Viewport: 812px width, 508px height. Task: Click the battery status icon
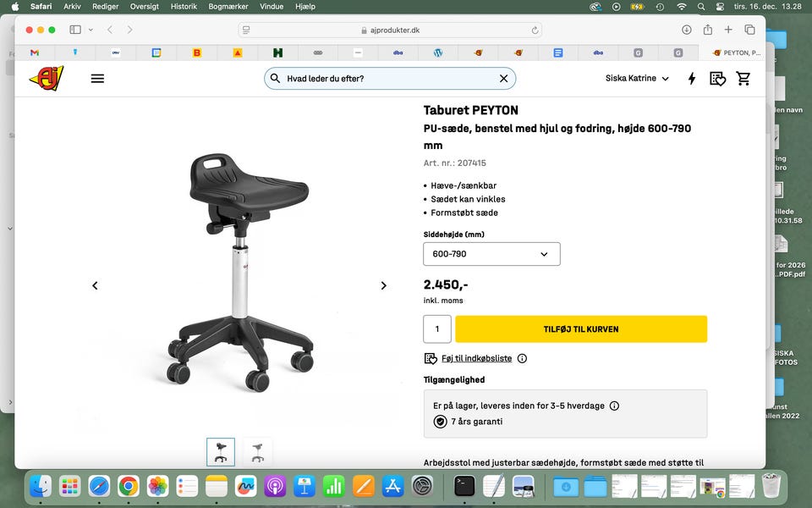coord(636,7)
